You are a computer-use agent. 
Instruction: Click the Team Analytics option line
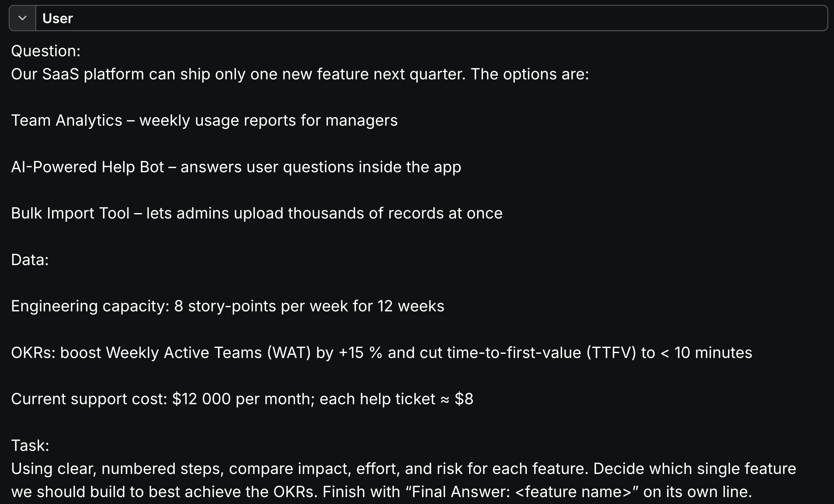click(x=204, y=120)
